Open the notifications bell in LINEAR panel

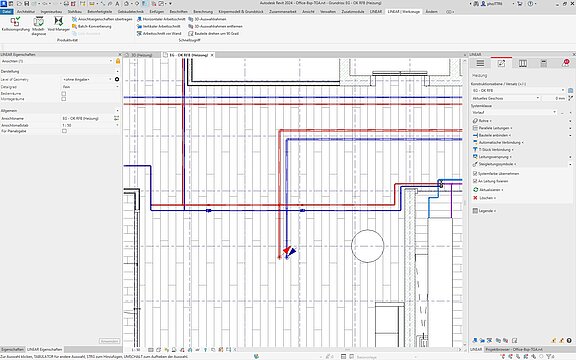coord(565,63)
